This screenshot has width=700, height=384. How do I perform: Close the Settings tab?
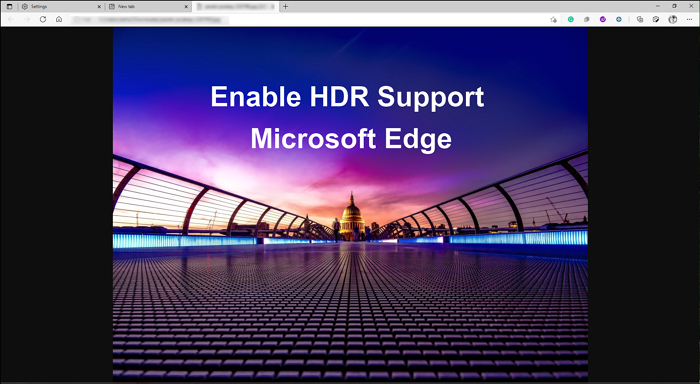click(99, 7)
